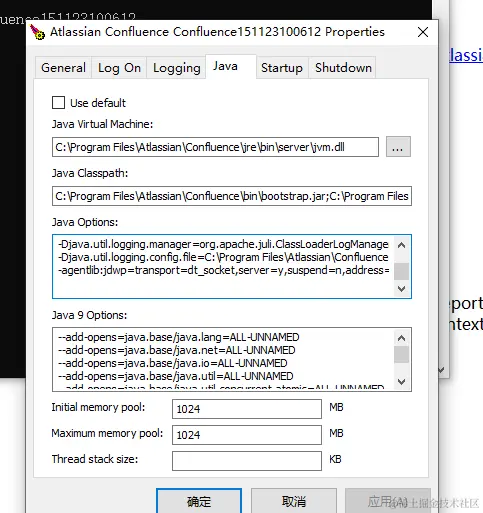Click the Maximum memory pool field
This screenshot has height=513, width=483.
(247, 435)
